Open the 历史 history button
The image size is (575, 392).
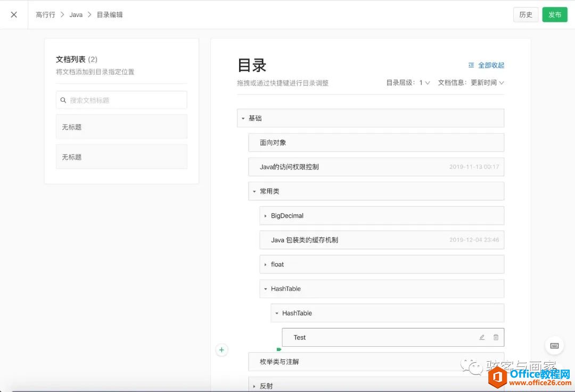(x=525, y=14)
